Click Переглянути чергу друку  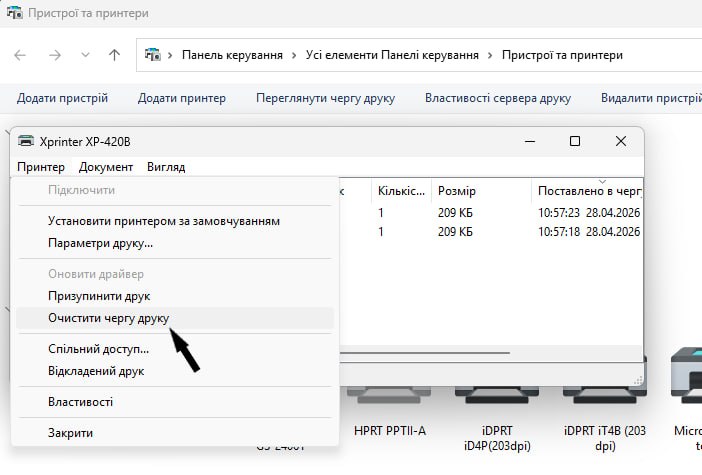[325, 98]
